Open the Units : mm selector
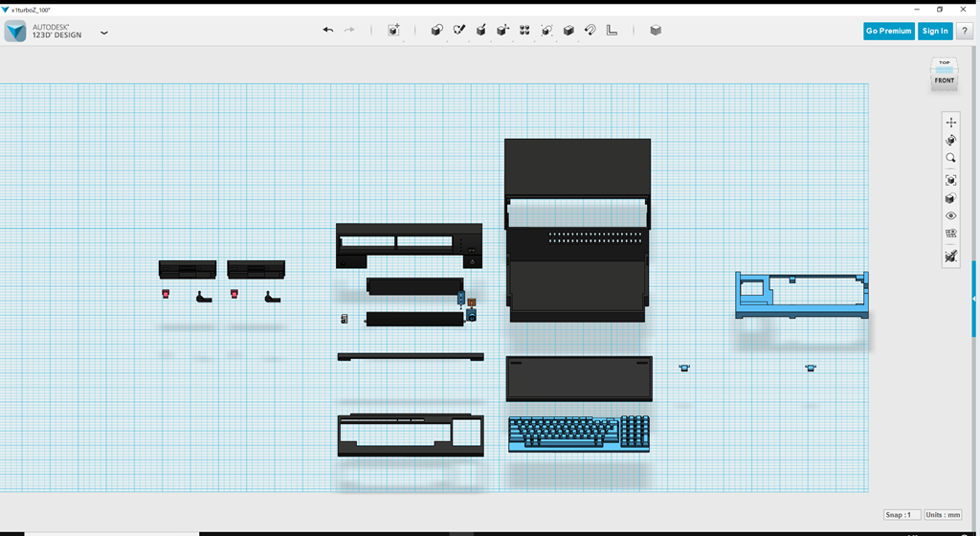This screenshot has width=980, height=536. [944, 515]
